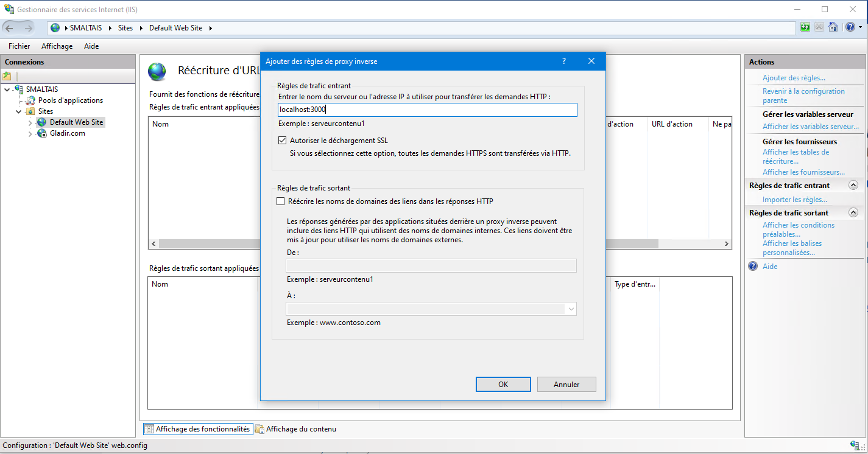Go to the Home page icon
868x454 pixels.
833,27
